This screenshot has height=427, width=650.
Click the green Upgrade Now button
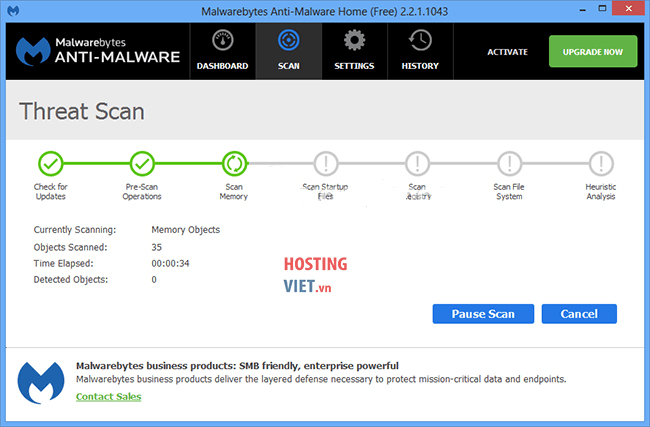(593, 51)
